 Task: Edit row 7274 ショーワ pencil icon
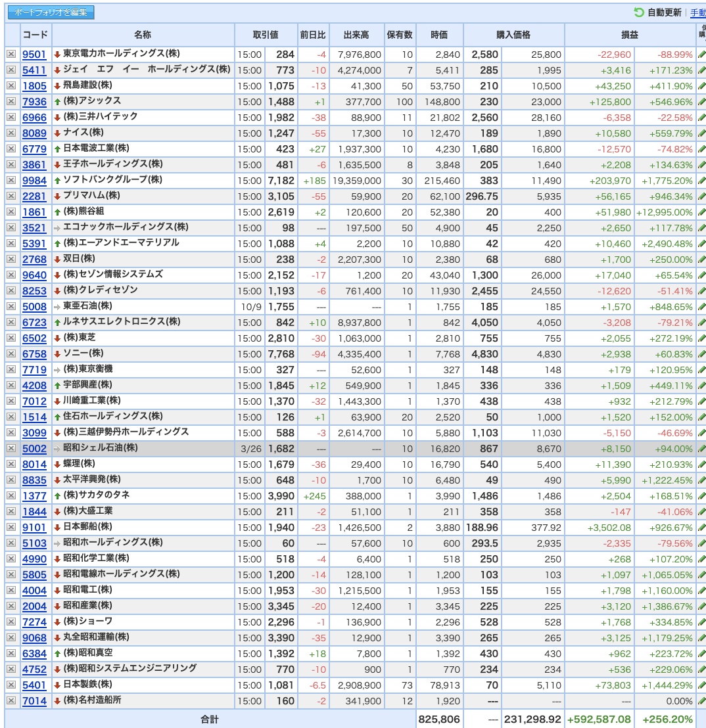click(x=701, y=622)
